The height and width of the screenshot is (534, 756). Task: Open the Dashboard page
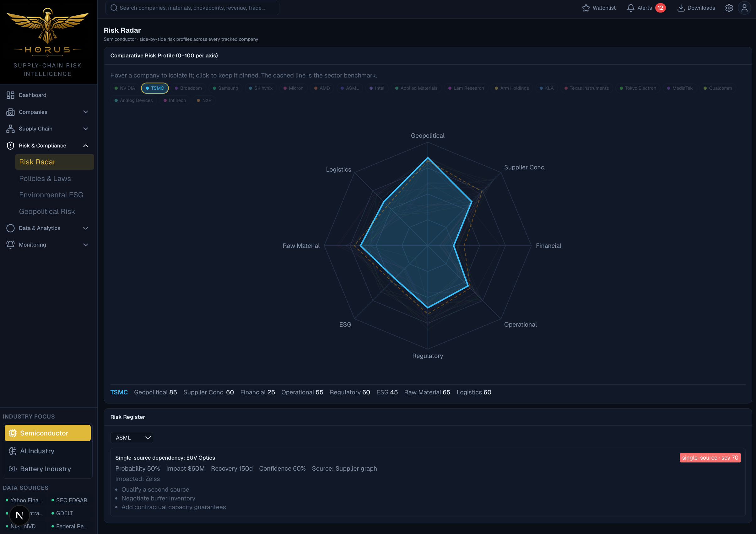point(48,95)
